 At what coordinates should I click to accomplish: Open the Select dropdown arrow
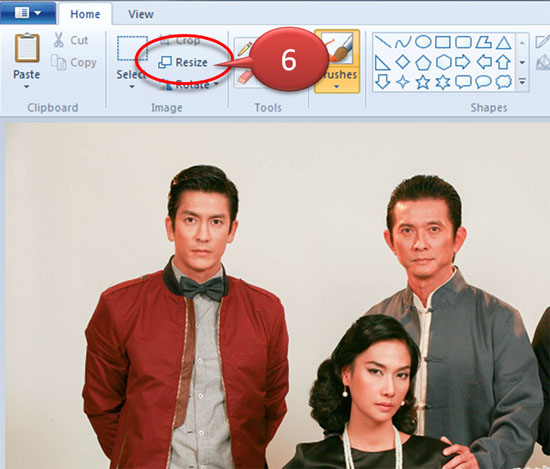(x=132, y=87)
